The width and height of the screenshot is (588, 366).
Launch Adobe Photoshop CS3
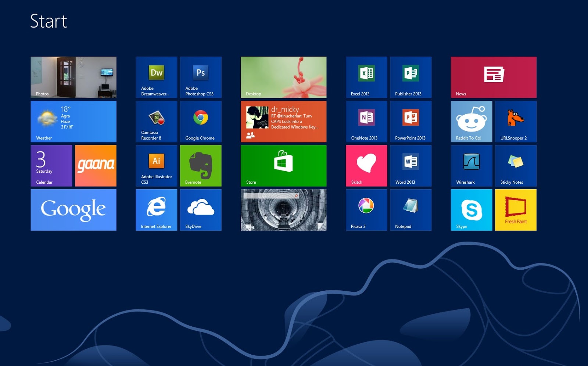coord(201,77)
